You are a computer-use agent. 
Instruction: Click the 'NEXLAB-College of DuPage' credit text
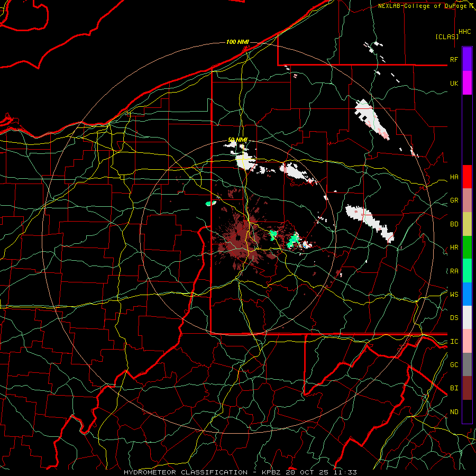click(x=422, y=6)
